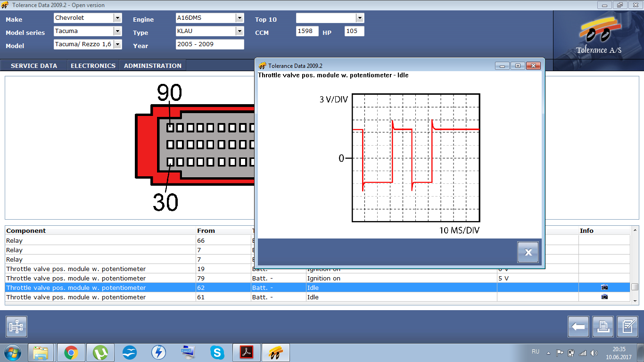Viewport: 644px width, 362px height.
Task: Click the CCM field showing 1598
Action: [x=307, y=31]
